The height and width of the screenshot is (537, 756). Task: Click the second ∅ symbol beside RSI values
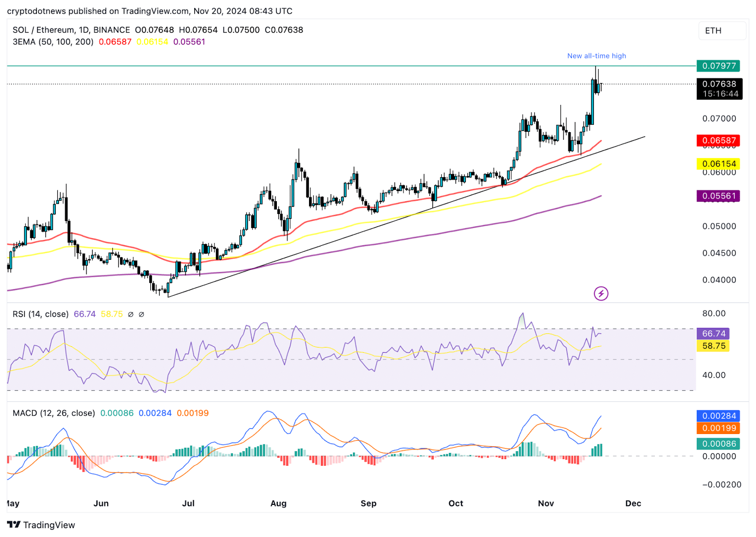point(141,314)
